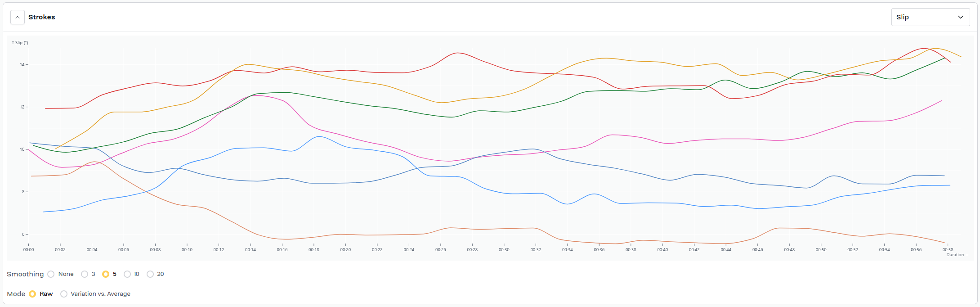Click the Slip (°) y-axis label
Viewport: 980px width, 307px height.
click(x=20, y=43)
